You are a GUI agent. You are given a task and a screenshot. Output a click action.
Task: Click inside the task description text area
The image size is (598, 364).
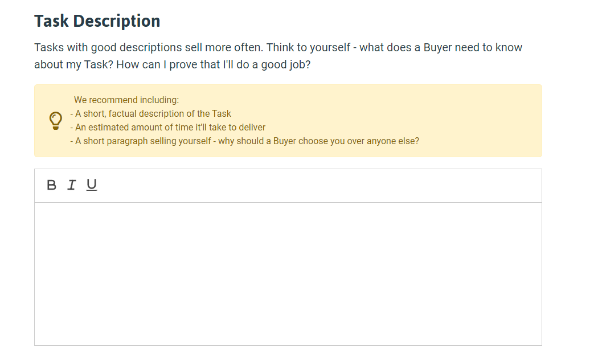click(288, 274)
